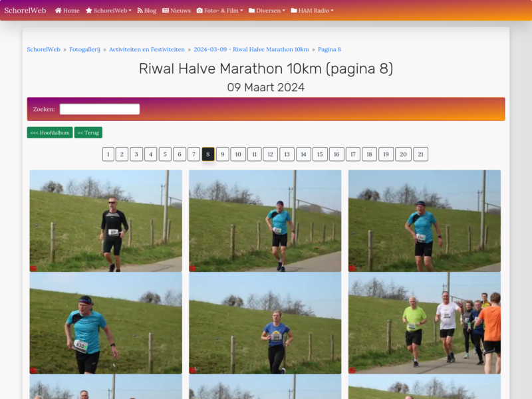Click the red badge on black-shirt runner photo
This screenshot has height=399, width=532.
33,269
